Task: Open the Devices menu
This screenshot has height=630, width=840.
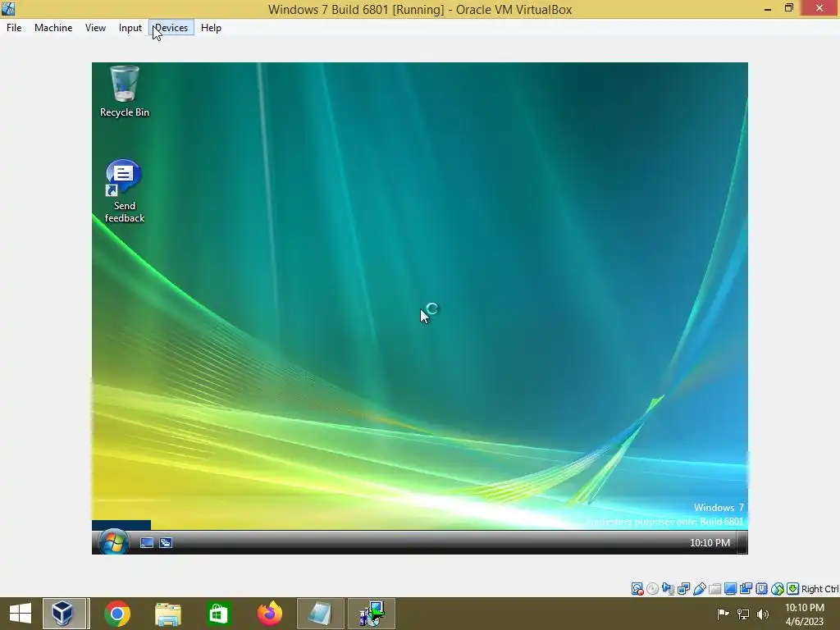Action: (x=171, y=28)
